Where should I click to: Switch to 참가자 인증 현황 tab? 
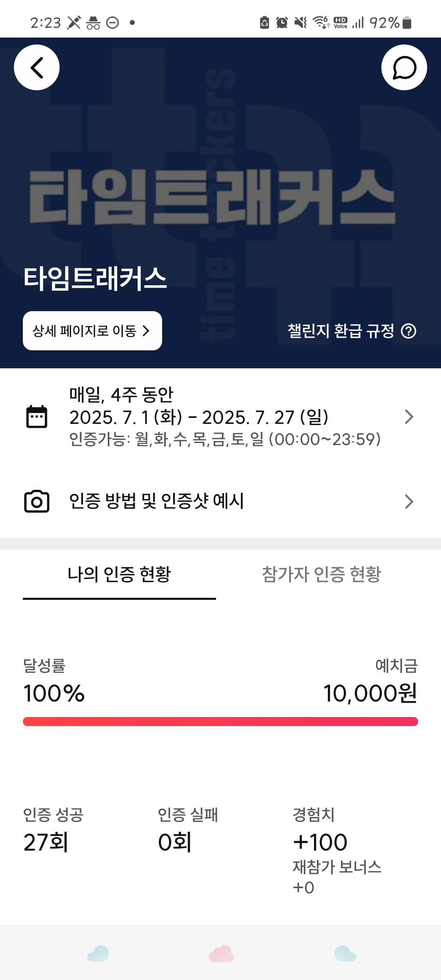tap(321, 575)
